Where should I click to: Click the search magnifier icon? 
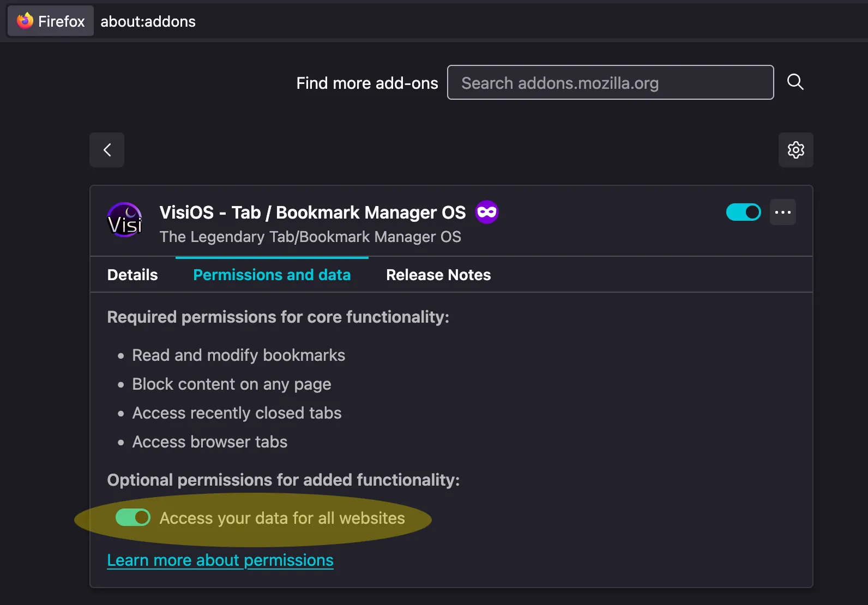point(795,82)
